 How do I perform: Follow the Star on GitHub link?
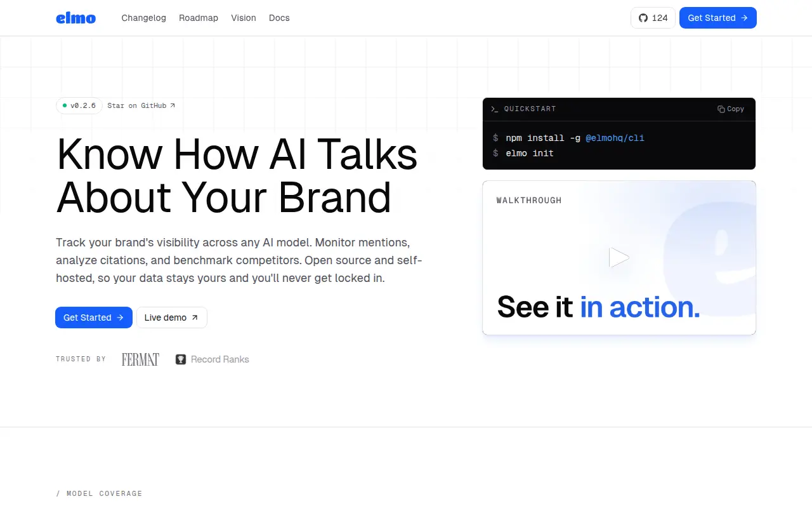141,105
